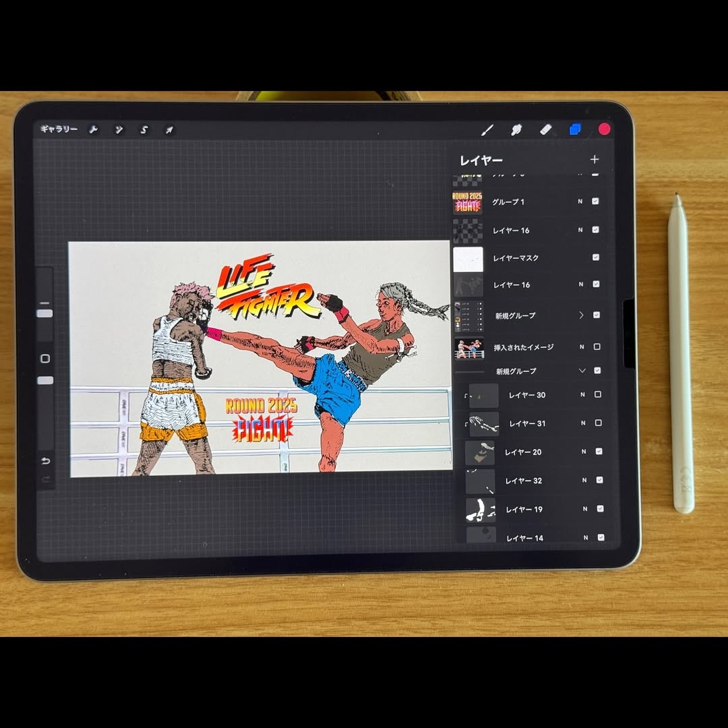
Task: Open the red active color swatch
Action: pos(604,129)
